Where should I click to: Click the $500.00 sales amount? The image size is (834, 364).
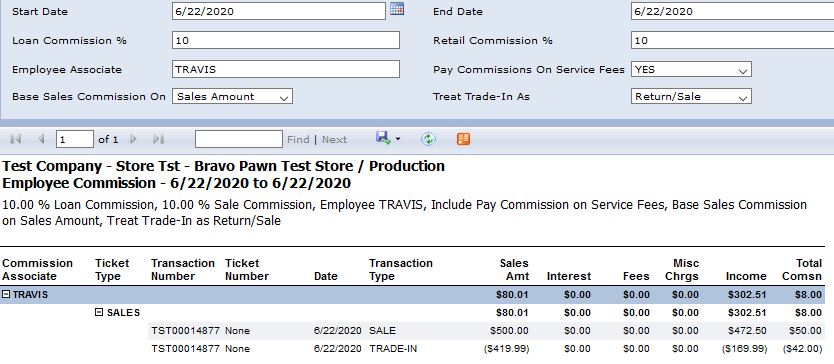510,331
